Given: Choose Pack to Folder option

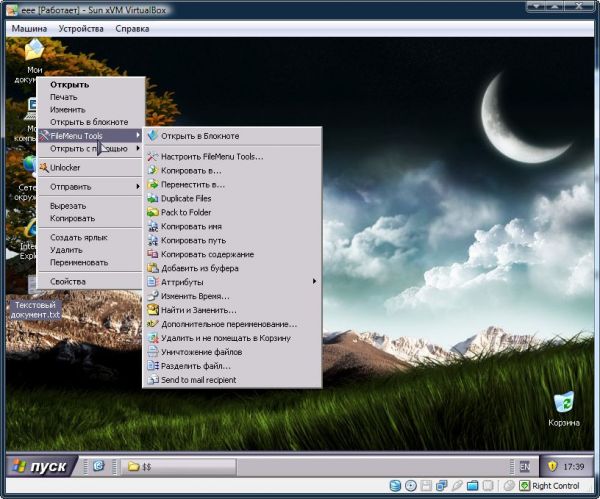Looking at the screenshot, I should click(x=186, y=212).
